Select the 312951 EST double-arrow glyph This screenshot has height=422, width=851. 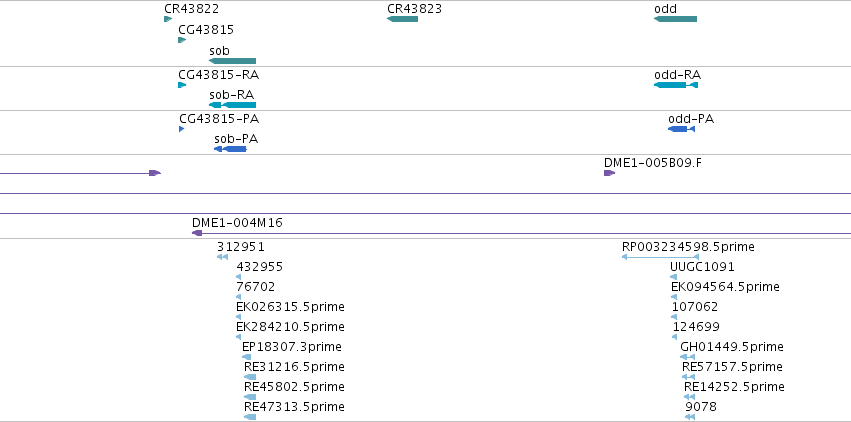click(x=223, y=257)
